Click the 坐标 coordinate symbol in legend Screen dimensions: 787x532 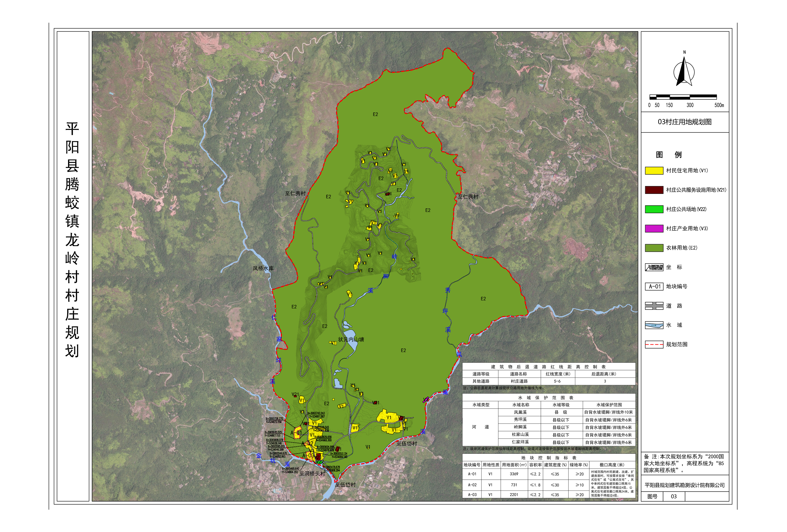click(x=654, y=267)
